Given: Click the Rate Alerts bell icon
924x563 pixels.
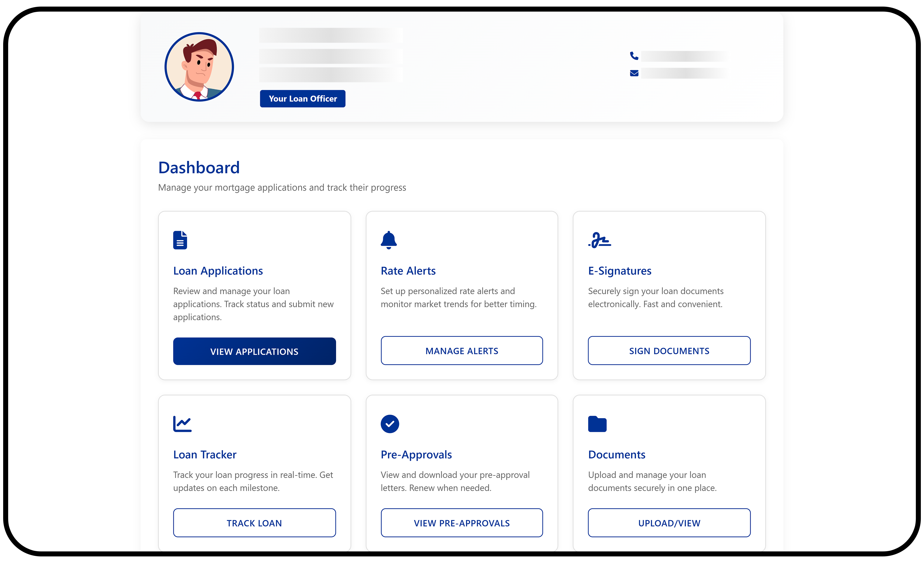Looking at the screenshot, I should (x=389, y=240).
